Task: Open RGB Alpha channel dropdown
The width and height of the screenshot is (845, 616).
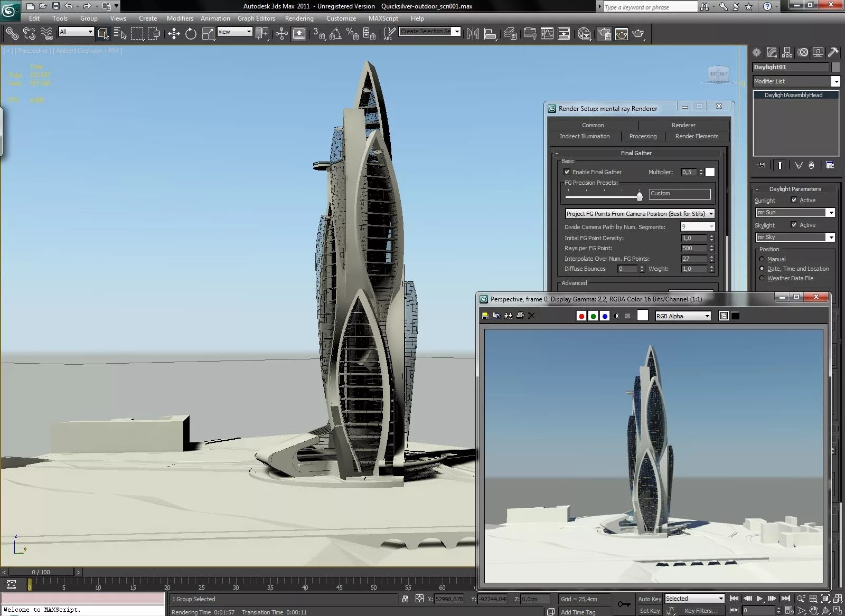Action: point(683,316)
